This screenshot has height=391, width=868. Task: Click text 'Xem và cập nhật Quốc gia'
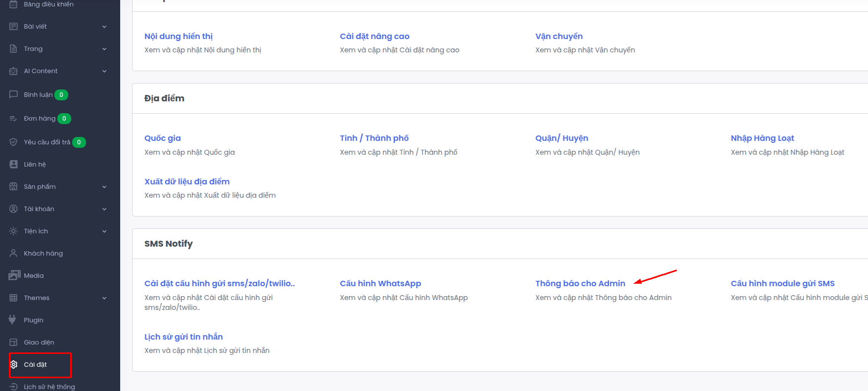pos(189,152)
